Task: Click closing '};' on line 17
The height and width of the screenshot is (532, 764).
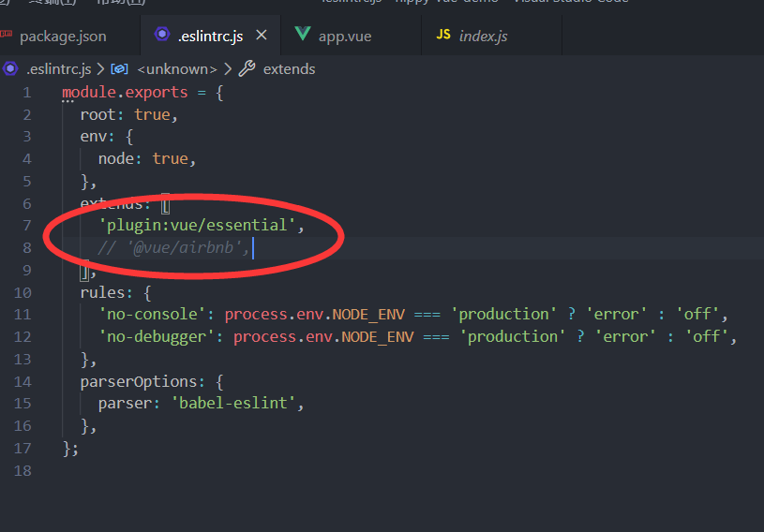Action: (70, 449)
